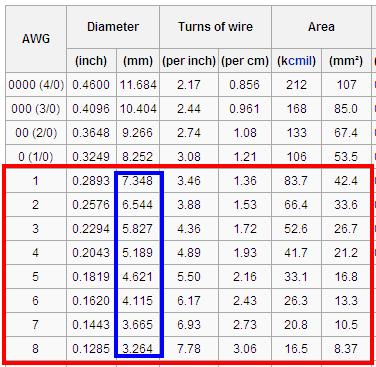This screenshot has width=376, height=367.
Task: Select turns per cm value 0.856
Action: [245, 85]
